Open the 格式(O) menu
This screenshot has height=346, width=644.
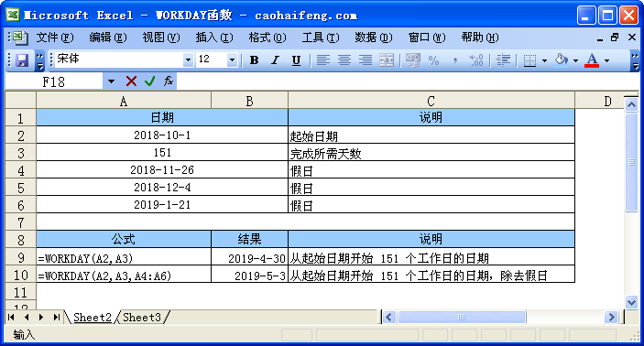tap(267, 38)
